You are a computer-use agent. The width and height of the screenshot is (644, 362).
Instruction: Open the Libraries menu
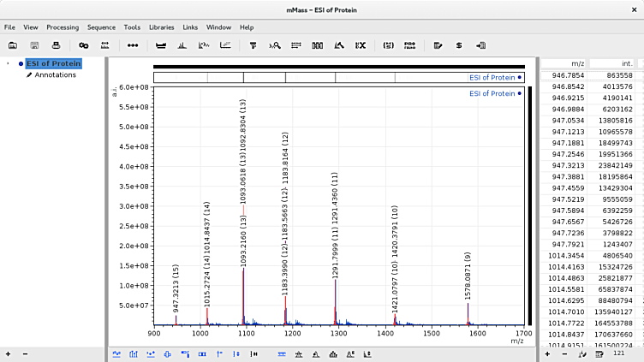pyautogui.click(x=161, y=27)
